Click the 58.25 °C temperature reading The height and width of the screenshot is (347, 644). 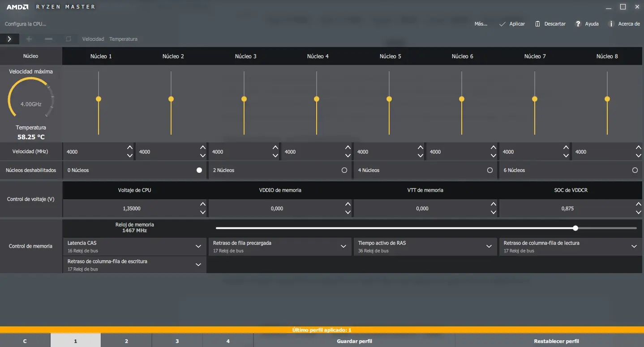pyautogui.click(x=31, y=137)
